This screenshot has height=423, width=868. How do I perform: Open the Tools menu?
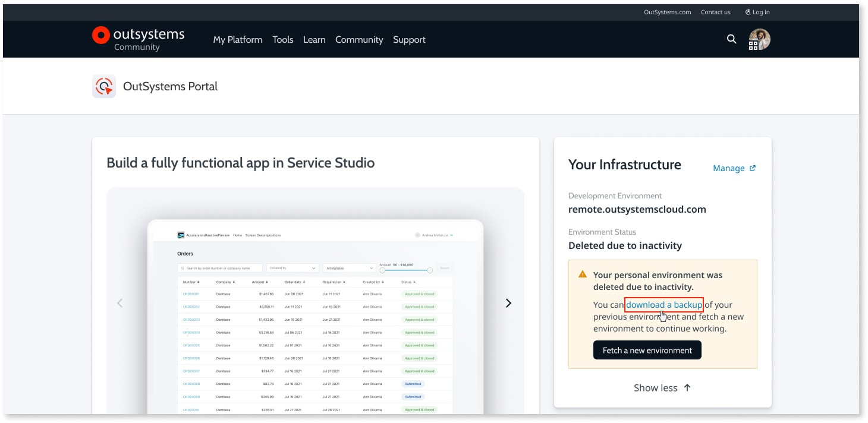pos(283,40)
